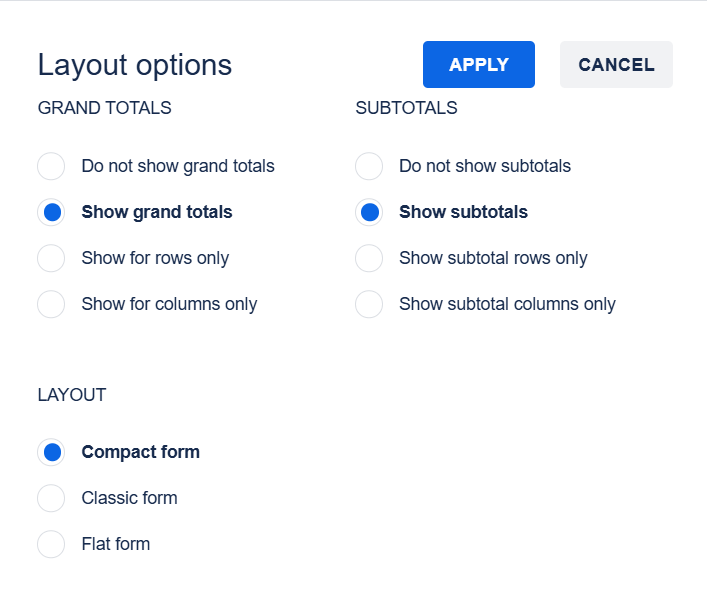Click the 'Show subtotal columns only' label text

tap(507, 304)
